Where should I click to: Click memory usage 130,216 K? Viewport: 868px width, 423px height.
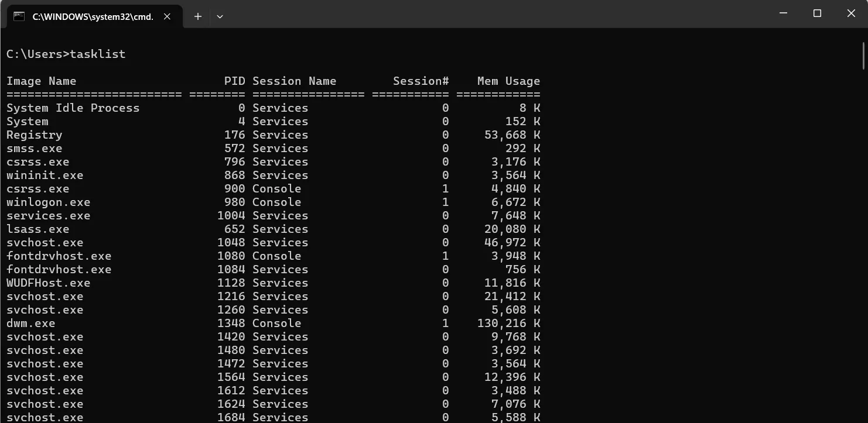[x=509, y=323]
